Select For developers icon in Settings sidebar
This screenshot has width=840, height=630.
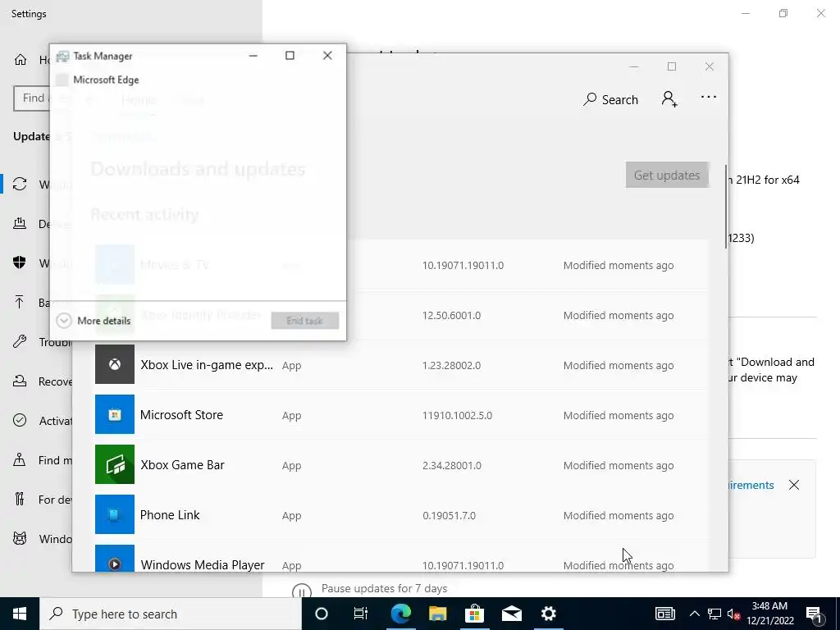[20, 500]
